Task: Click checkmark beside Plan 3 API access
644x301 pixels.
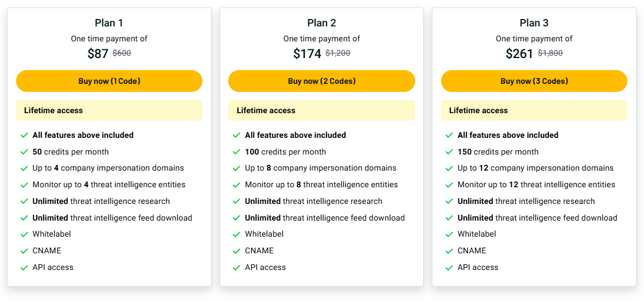Action: coord(449,268)
